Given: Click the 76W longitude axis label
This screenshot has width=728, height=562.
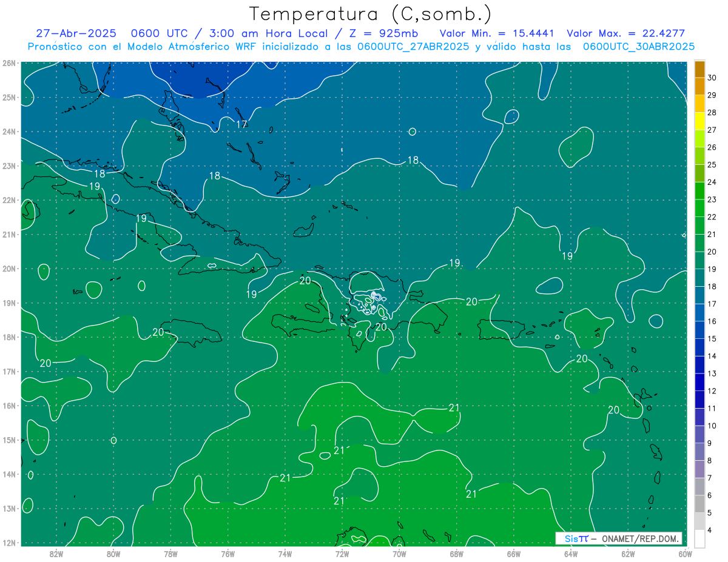Looking at the screenshot, I should pyautogui.click(x=227, y=553).
